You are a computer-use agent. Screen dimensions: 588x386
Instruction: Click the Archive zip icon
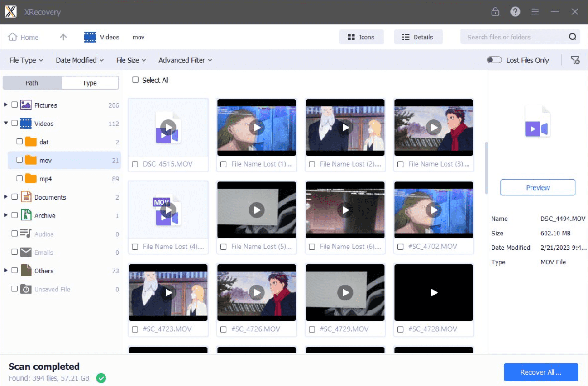(x=26, y=215)
